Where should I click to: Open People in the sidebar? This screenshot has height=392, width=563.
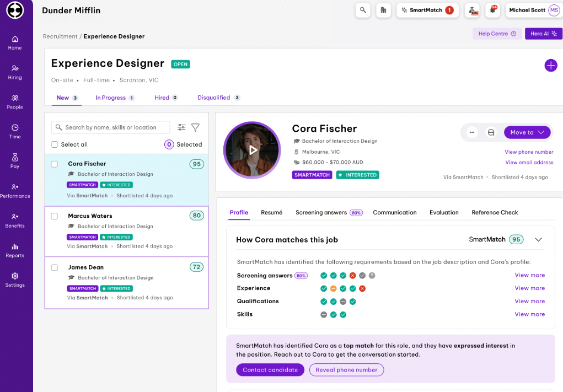pos(15,103)
